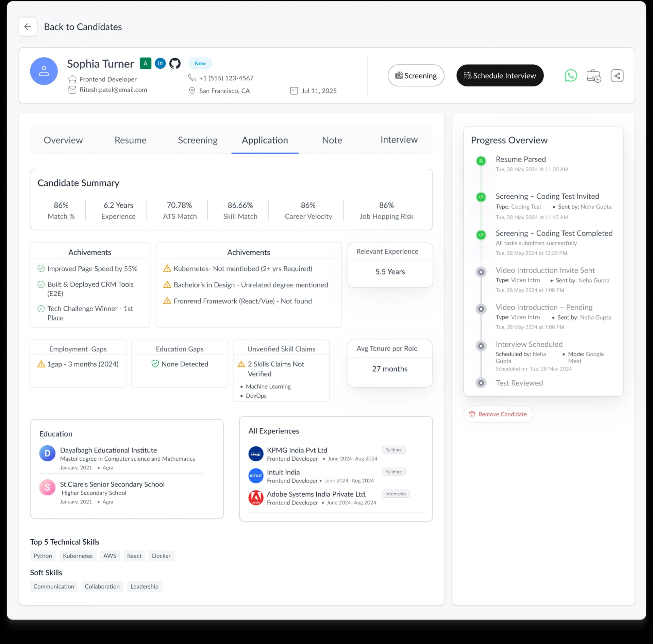The image size is (653, 644).
Task: Click the 'A' badge next to the name
Action: [146, 63]
